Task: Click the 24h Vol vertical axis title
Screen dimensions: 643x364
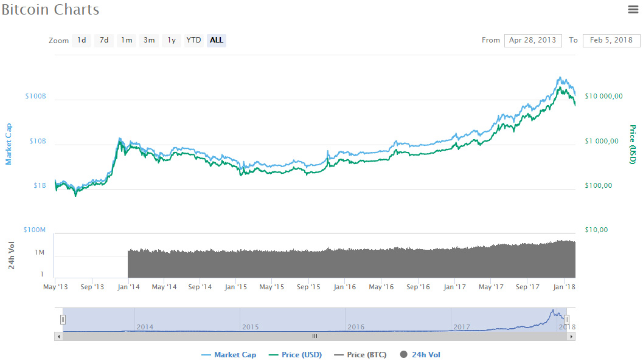Action: (x=11, y=255)
